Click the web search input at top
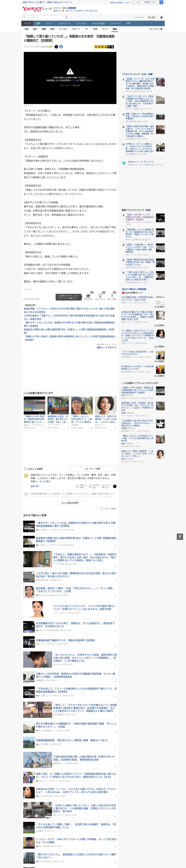Viewport: 186px width, 868px height. (x=137, y=2)
